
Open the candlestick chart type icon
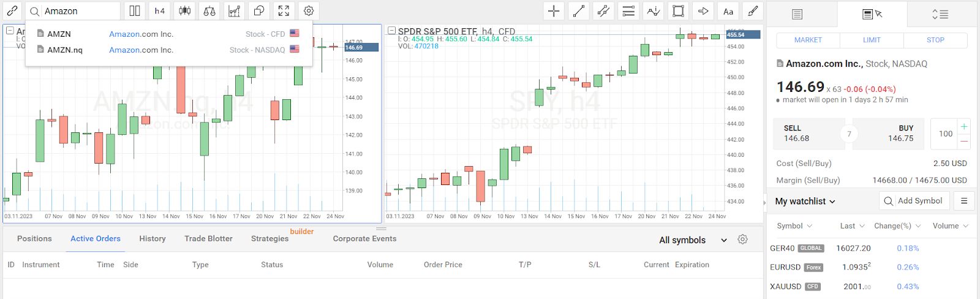[184, 11]
